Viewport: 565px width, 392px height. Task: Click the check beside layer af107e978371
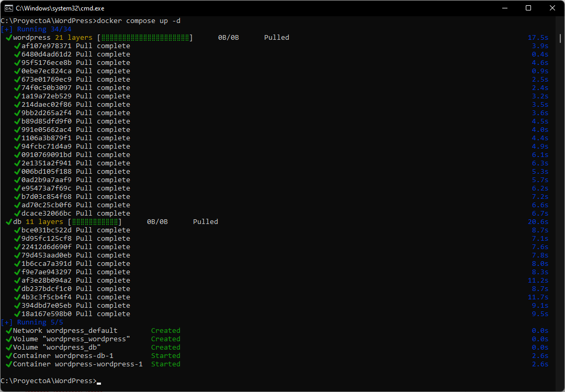pyautogui.click(x=17, y=46)
